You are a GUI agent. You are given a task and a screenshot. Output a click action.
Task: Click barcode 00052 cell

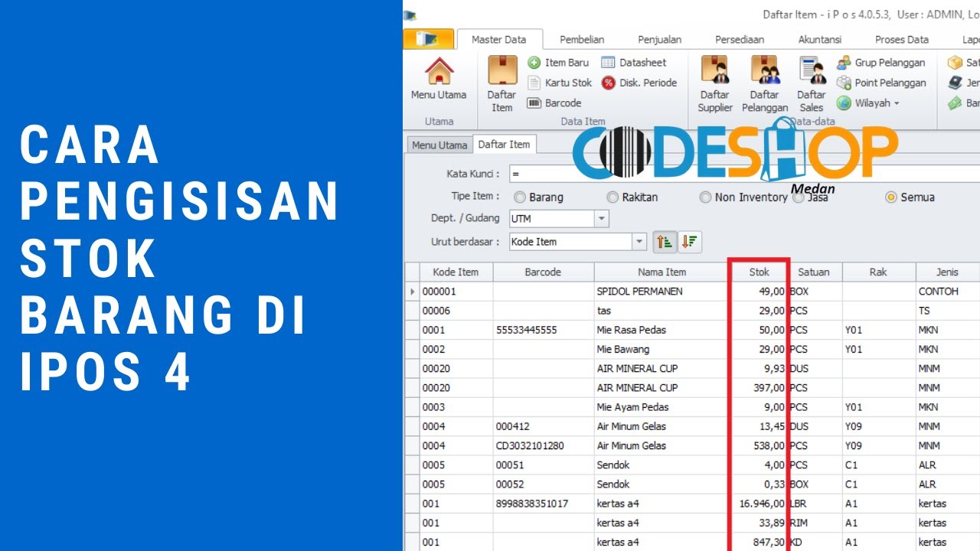pyautogui.click(x=544, y=484)
